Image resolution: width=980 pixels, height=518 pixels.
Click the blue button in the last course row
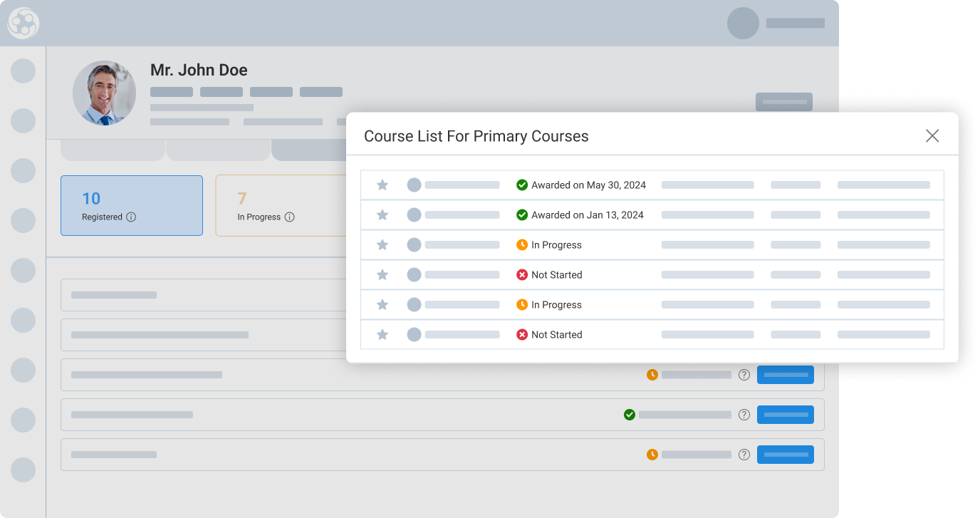click(785, 455)
